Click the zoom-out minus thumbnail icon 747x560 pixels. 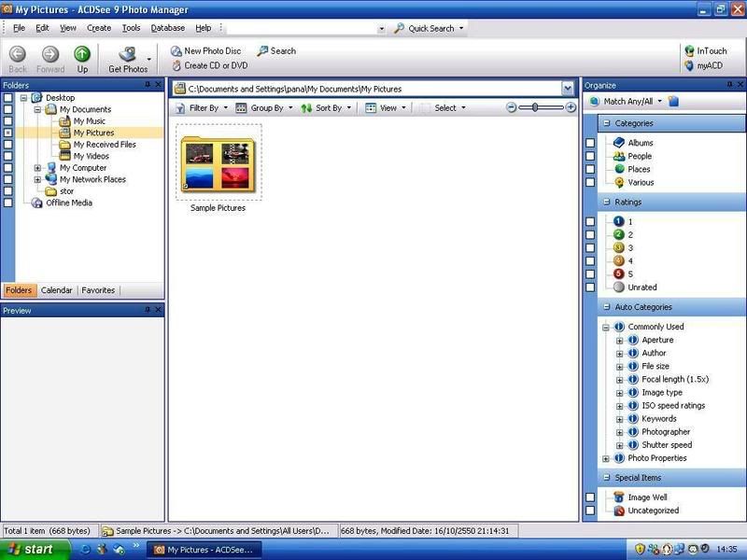pos(511,107)
